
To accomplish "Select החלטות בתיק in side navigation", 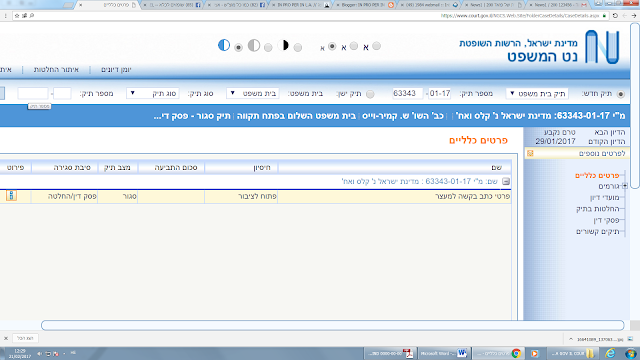I will [598, 209].
